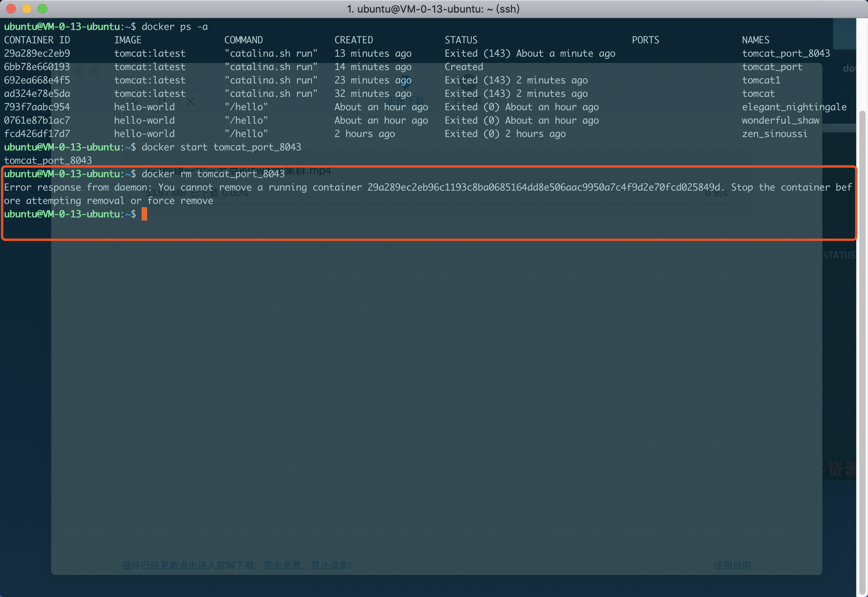868x597 pixels.
Task: Click "/hello" command in fcd426df17d7 row
Action: pos(246,133)
